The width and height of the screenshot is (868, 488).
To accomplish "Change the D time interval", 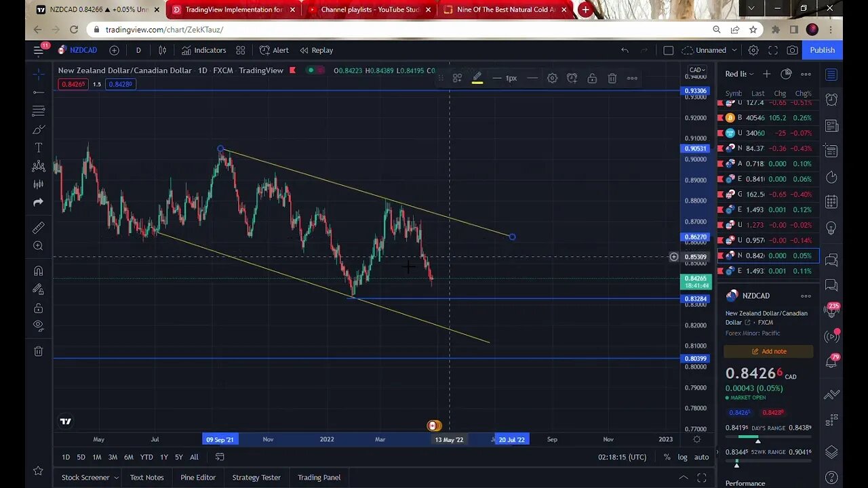I will pyautogui.click(x=138, y=50).
